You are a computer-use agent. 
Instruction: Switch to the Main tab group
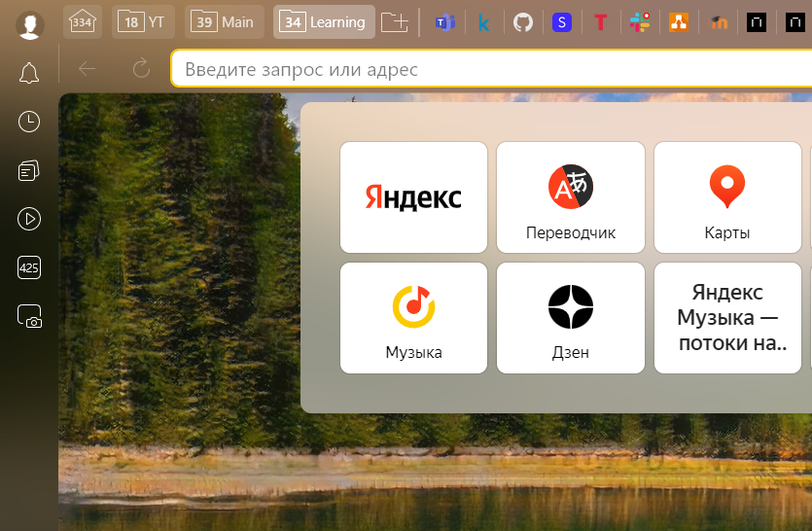(224, 22)
